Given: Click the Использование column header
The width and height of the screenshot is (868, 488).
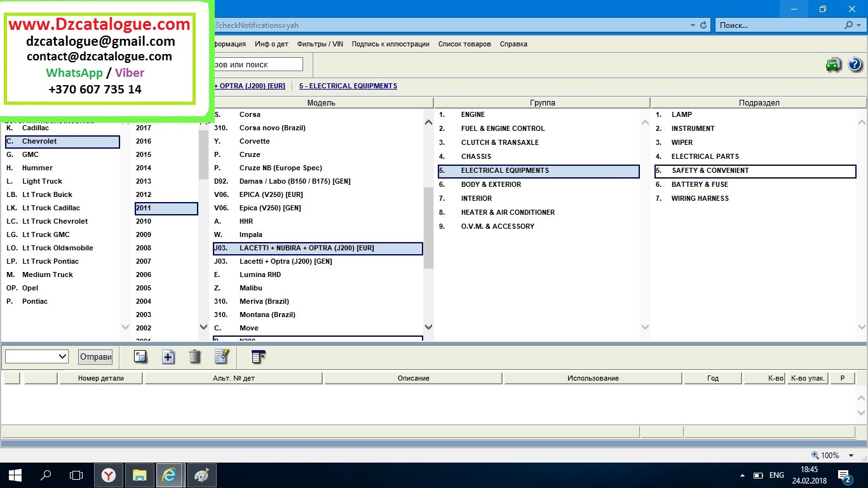Looking at the screenshot, I should tap(593, 378).
